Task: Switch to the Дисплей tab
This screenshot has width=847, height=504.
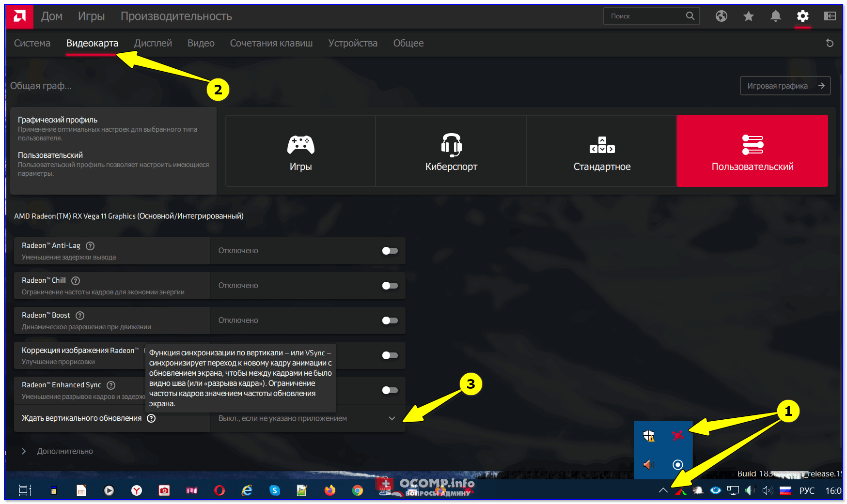Action: pyautogui.click(x=153, y=43)
